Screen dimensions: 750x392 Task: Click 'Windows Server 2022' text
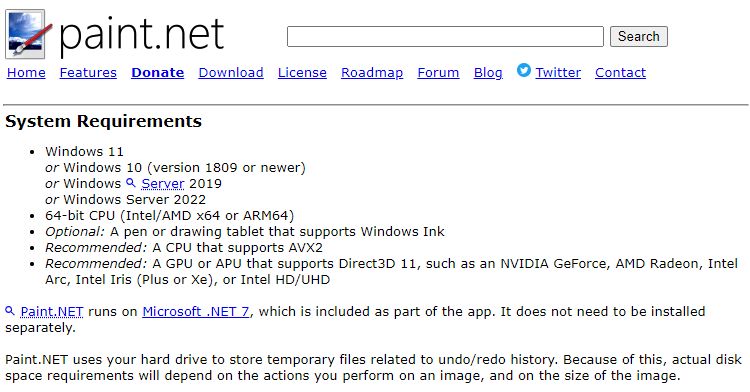click(x=134, y=199)
